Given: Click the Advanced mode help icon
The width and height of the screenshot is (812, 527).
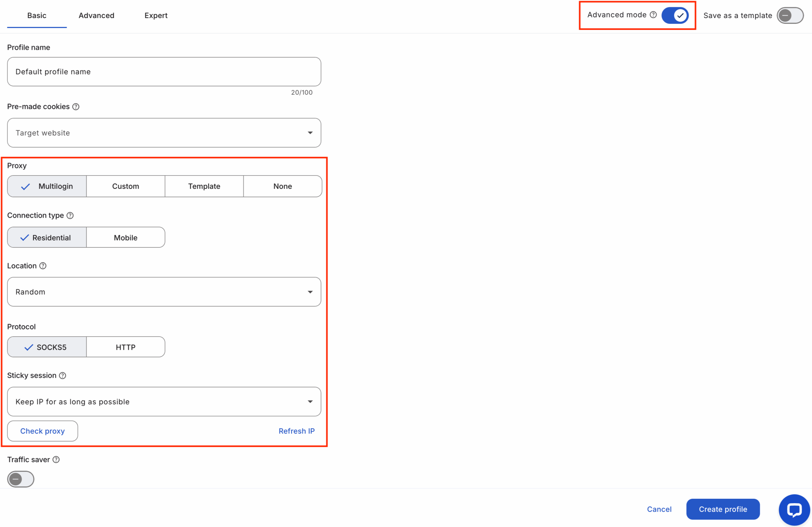Looking at the screenshot, I should click(x=653, y=15).
